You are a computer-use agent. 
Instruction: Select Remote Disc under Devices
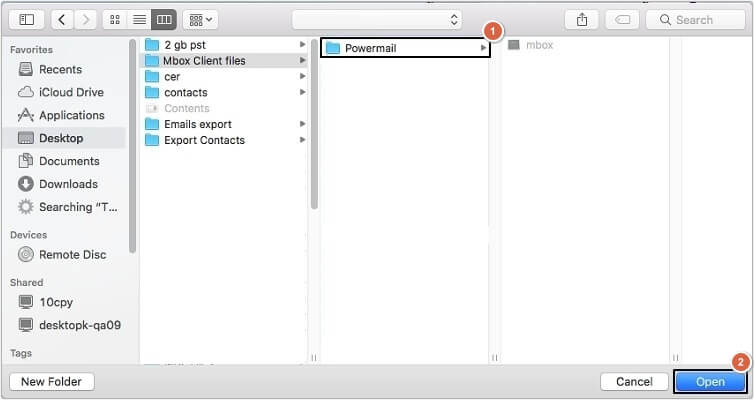(65, 254)
